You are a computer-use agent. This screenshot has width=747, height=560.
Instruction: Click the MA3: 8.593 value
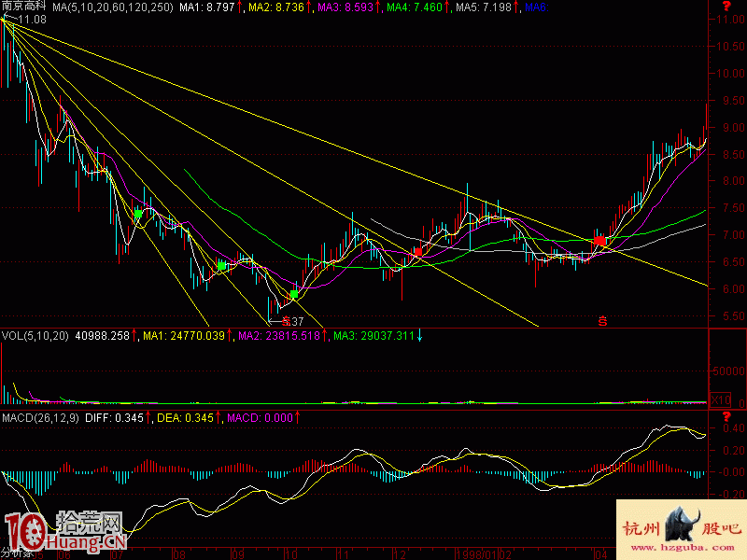345,7
